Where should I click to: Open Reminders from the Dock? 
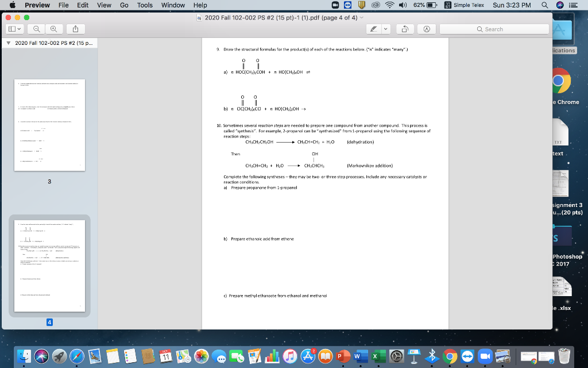click(130, 356)
